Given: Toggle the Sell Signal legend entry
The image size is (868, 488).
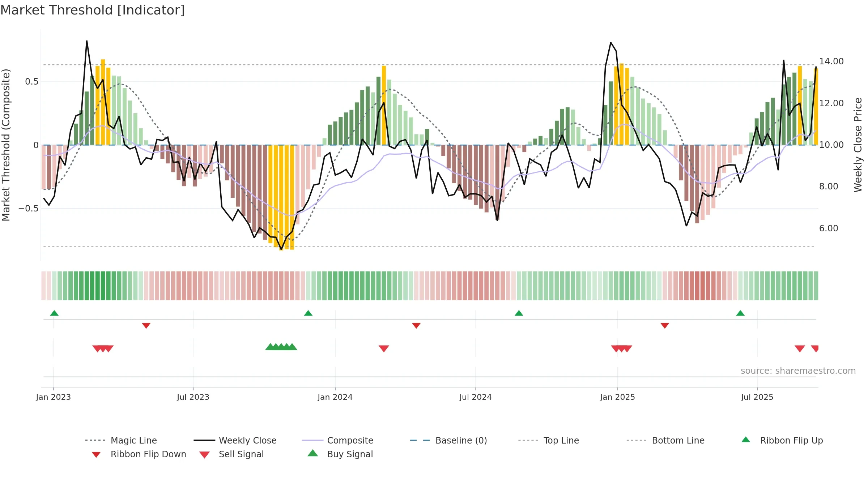Looking at the screenshot, I should 231,454.
